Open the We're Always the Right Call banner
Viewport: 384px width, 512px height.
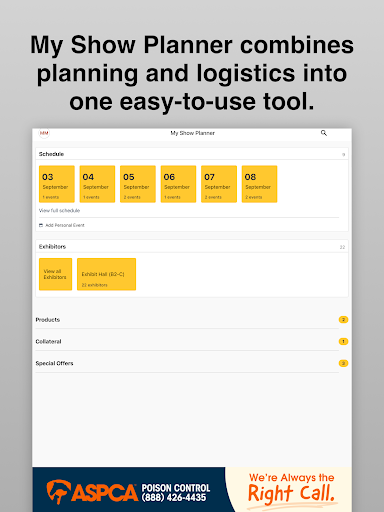tap(291, 489)
